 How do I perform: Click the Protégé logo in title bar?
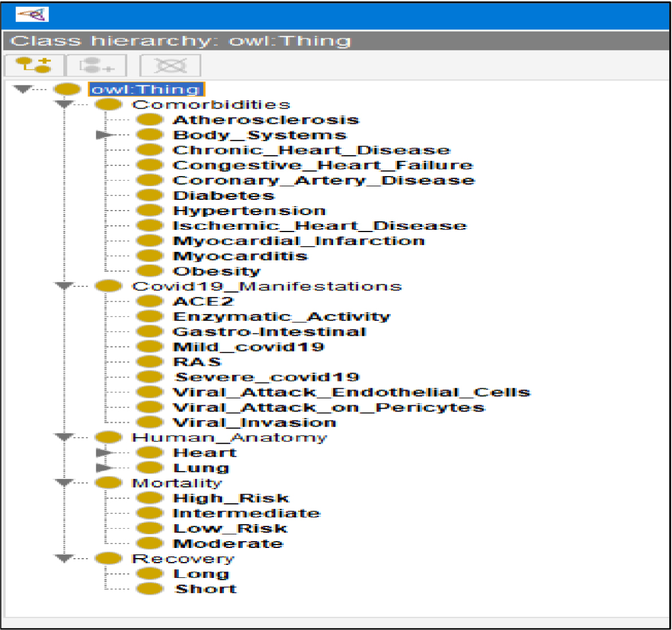pyautogui.click(x=32, y=14)
